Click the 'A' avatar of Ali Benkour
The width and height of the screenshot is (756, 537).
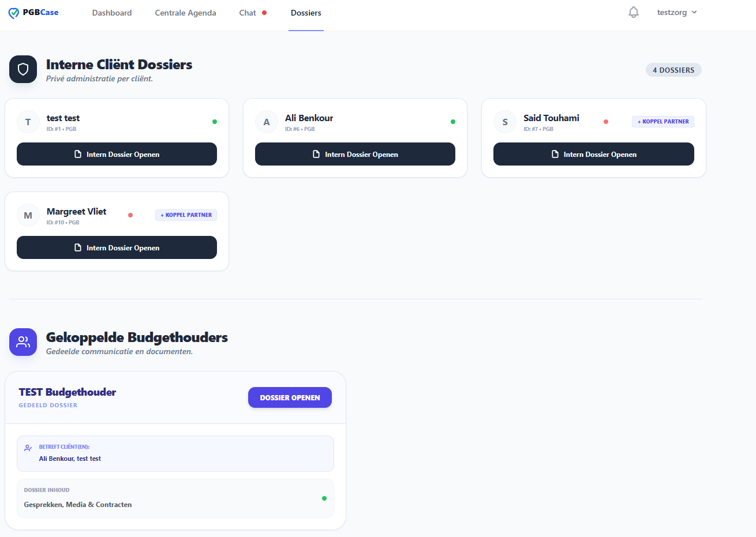[267, 122]
